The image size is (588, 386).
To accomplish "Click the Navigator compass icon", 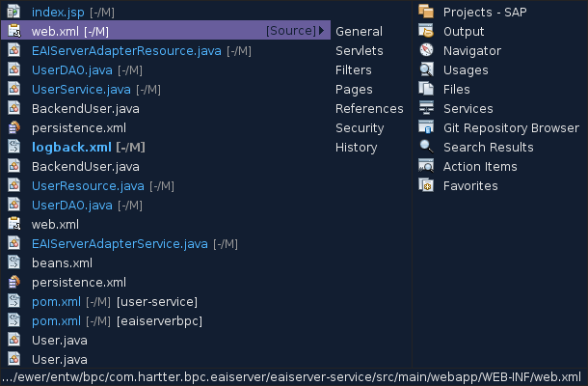I will 426,50.
